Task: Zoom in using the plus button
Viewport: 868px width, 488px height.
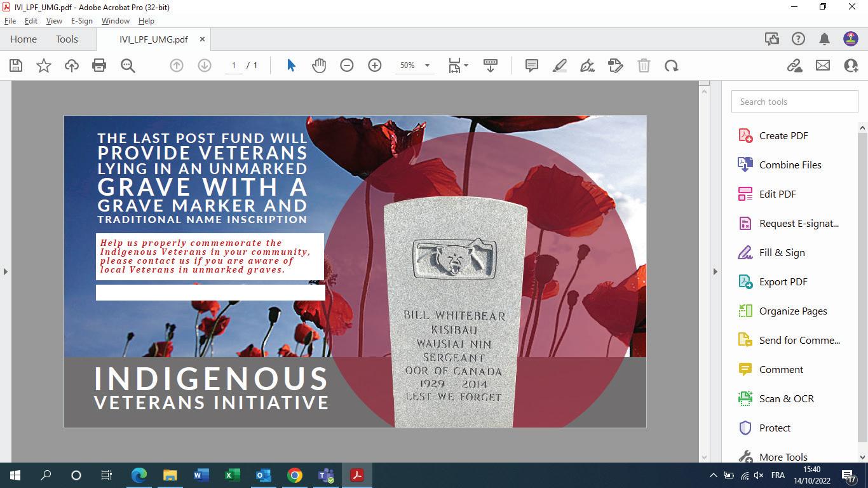Action: pyautogui.click(x=375, y=65)
